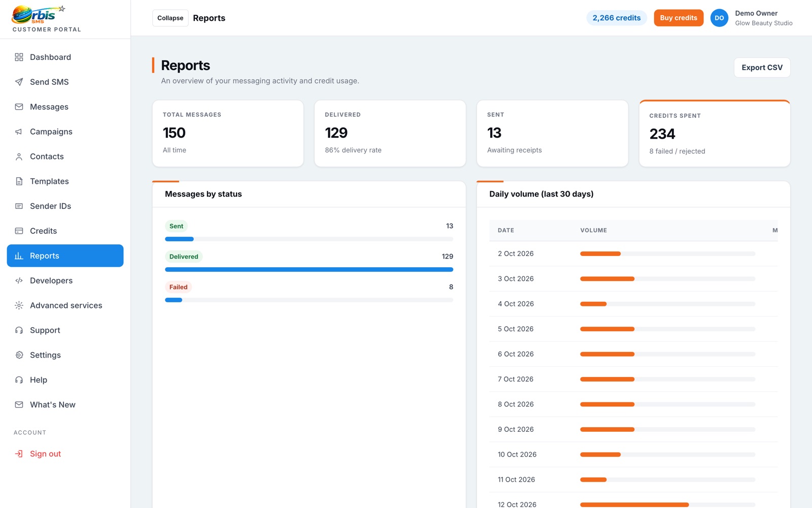Select the Total Messages card
The height and width of the screenshot is (508, 812).
228,133
